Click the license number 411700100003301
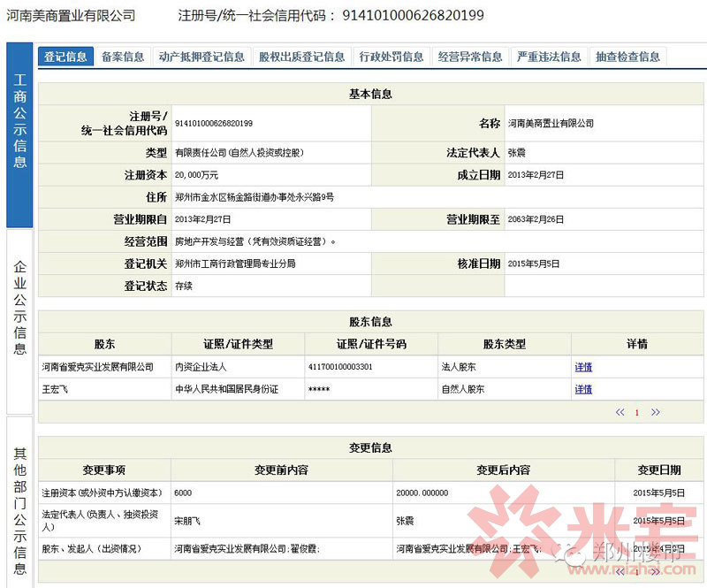The image size is (707, 588). coord(340,367)
